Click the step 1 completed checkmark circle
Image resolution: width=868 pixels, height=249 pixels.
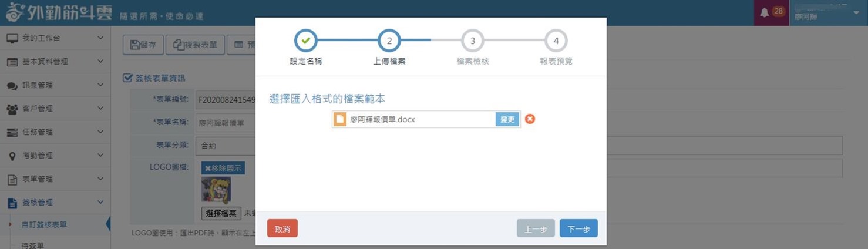coord(305,41)
